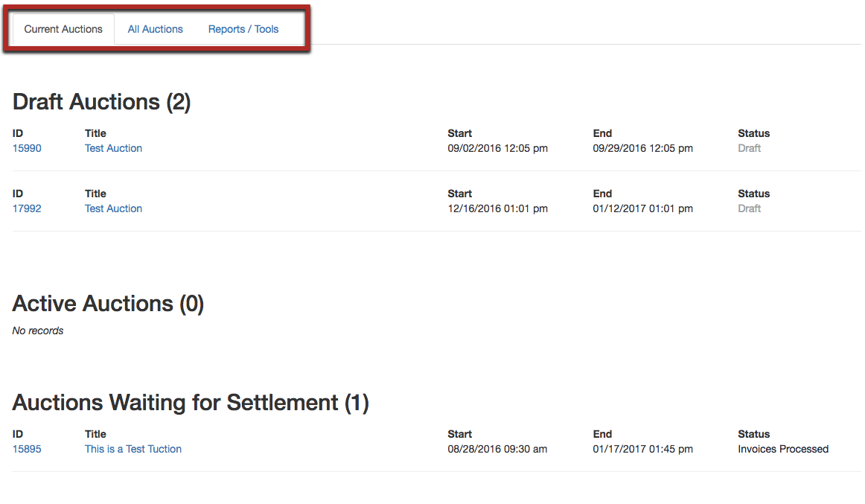
Task: Select the Current Auctions tab
Action: (63, 30)
